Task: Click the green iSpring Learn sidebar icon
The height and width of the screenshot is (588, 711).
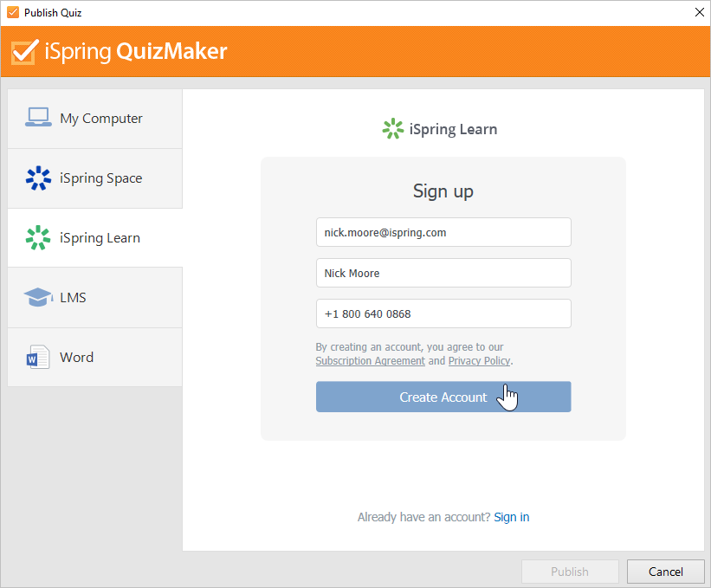Action: tap(38, 238)
